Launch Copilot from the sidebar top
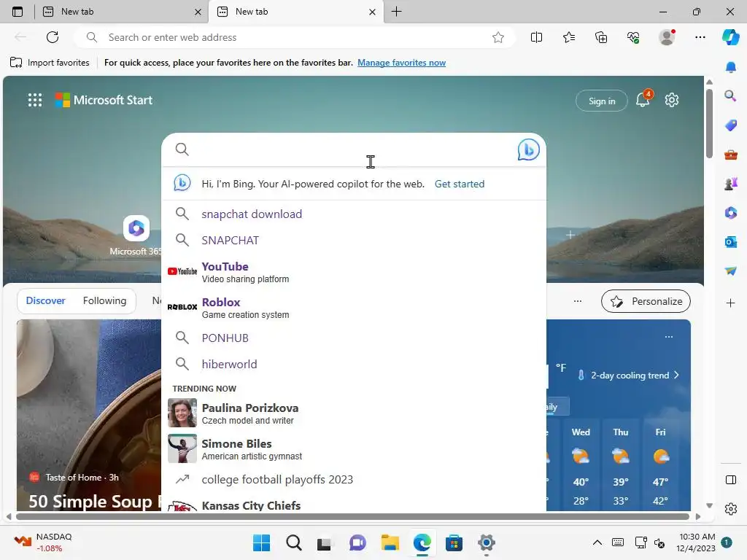This screenshot has height=560, width=747. coord(730,37)
